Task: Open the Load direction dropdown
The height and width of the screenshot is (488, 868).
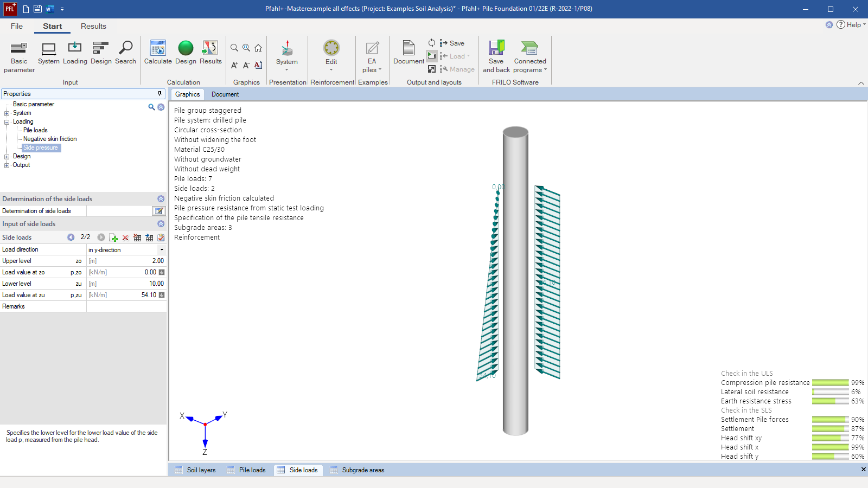Action: (x=162, y=250)
